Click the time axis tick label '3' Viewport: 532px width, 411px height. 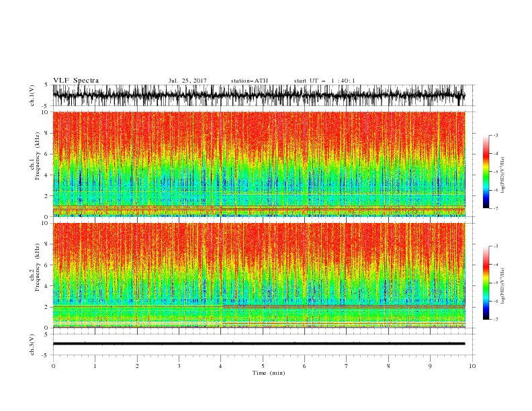click(x=179, y=366)
